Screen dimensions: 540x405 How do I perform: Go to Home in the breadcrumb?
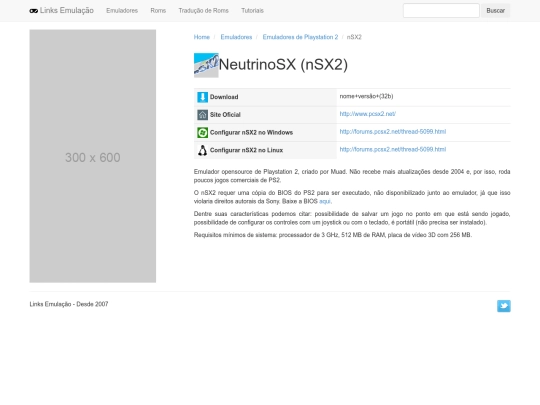click(202, 37)
